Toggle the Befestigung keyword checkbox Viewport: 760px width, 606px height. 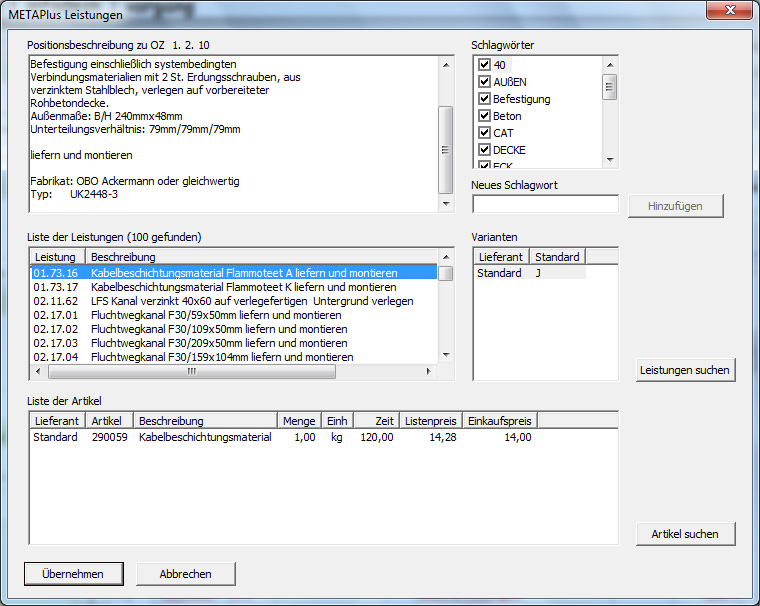point(484,98)
